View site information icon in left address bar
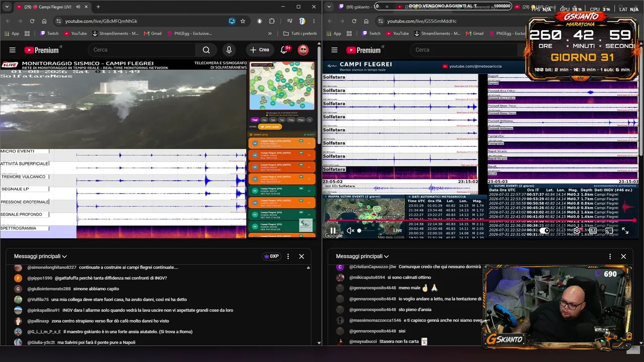The image size is (644, 362). pyautogui.click(x=58, y=21)
